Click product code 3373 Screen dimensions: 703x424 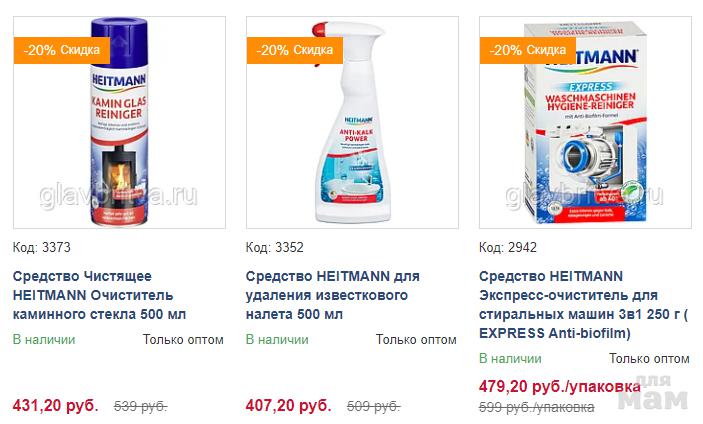[42, 247]
